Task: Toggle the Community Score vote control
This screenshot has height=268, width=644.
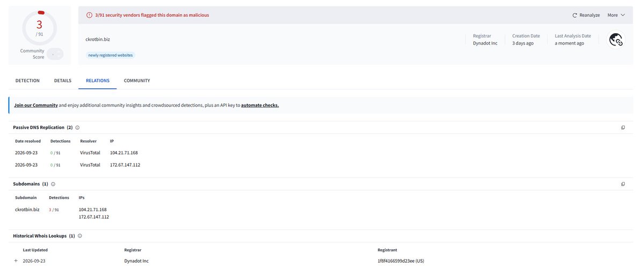Action: [x=55, y=54]
